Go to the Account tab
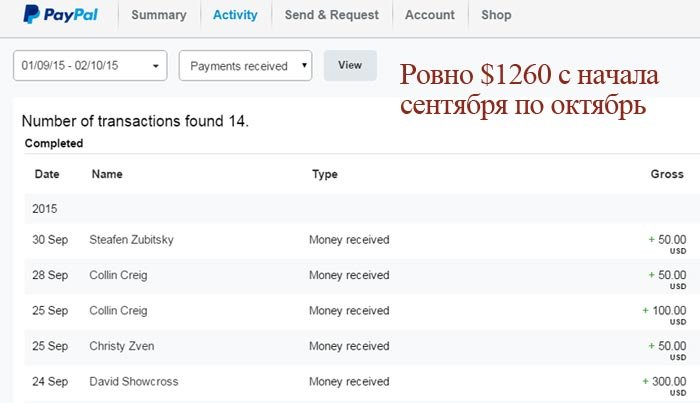This screenshot has height=403, width=700. coord(430,15)
